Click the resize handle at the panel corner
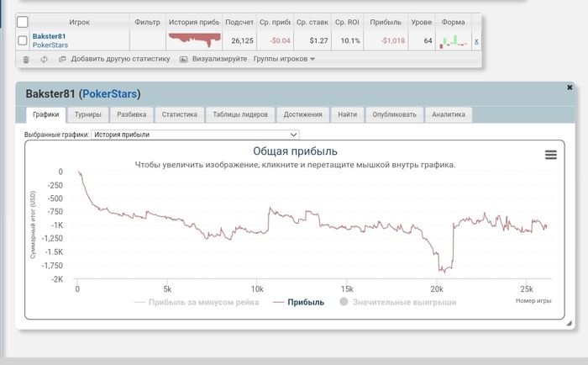Image resolution: width=588 pixels, height=365 pixels. [x=569, y=323]
